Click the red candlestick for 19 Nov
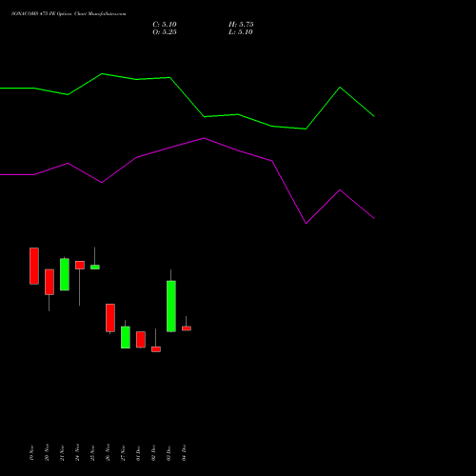 point(34,266)
